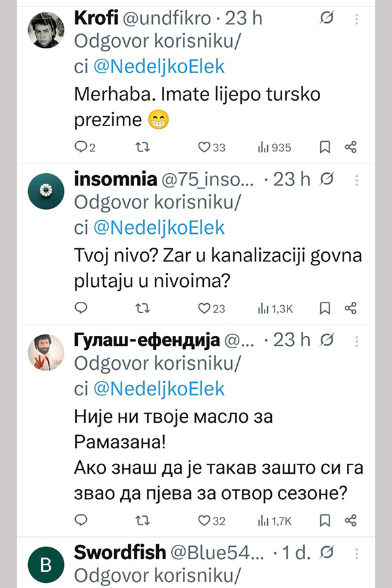Image resolution: width=392 pixels, height=588 pixels.
Task: Reply to Krofi's tweet
Action: pos(82,147)
